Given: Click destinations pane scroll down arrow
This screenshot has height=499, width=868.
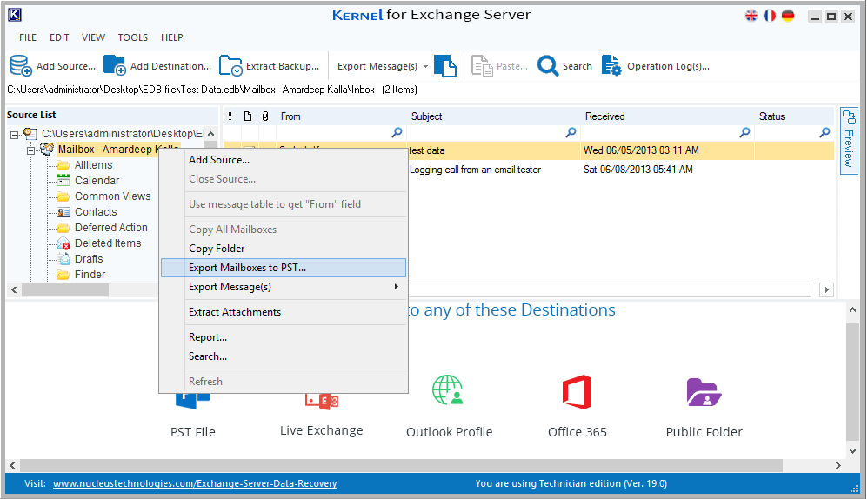Looking at the screenshot, I should (852, 450).
